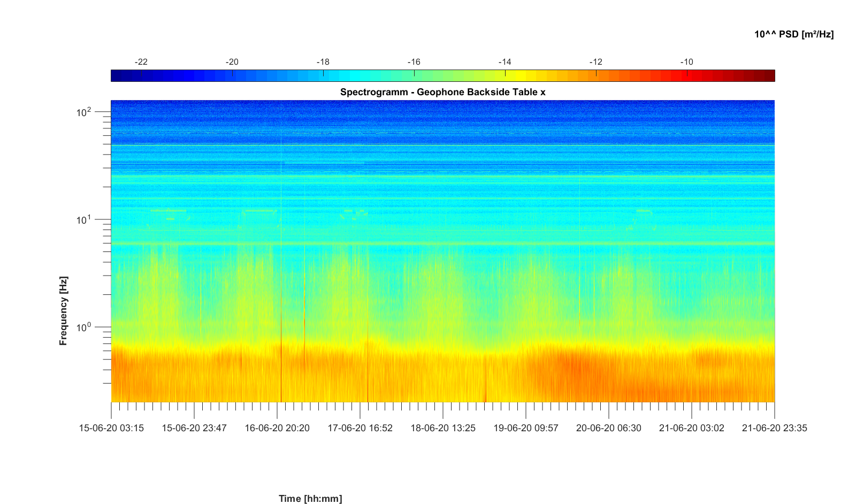
Task: Select the '16-06-20 20:20' time tick label
Action: (x=277, y=428)
